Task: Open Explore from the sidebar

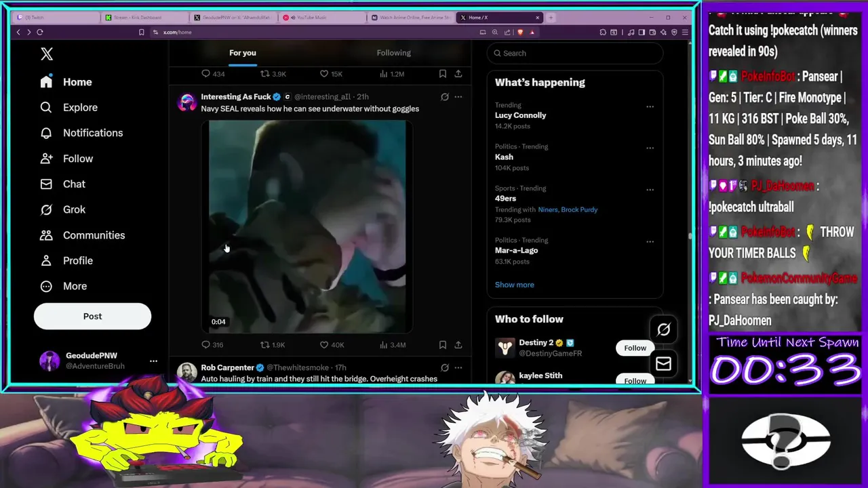Action: coord(68,107)
